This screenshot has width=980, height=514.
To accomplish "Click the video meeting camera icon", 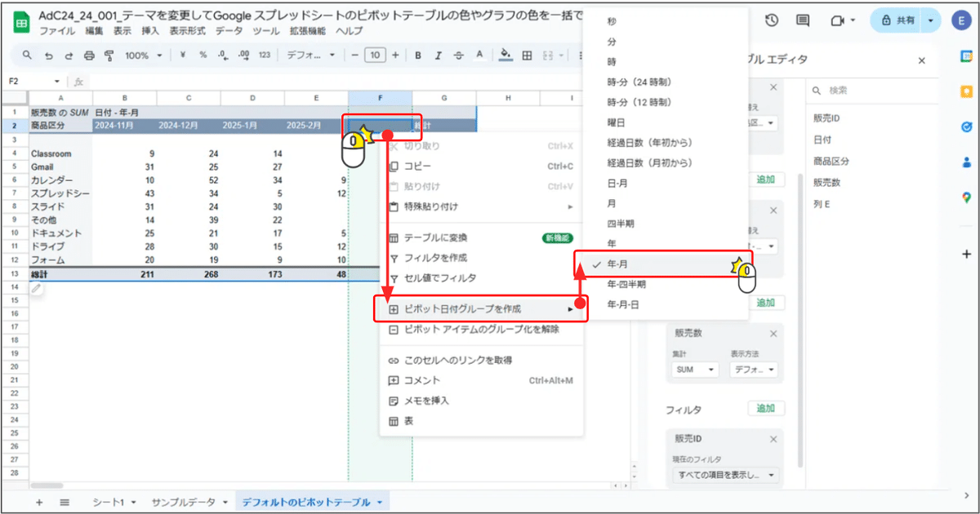I will click(x=837, y=20).
